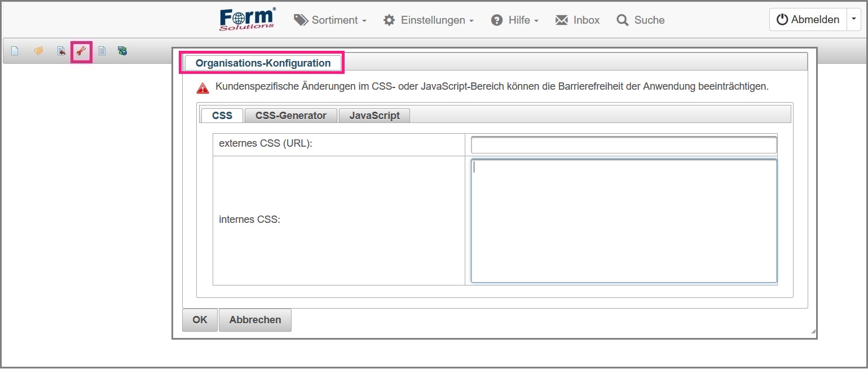
Task: Expand the Hilfe dropdown menu
Action: tap(515, 20)
